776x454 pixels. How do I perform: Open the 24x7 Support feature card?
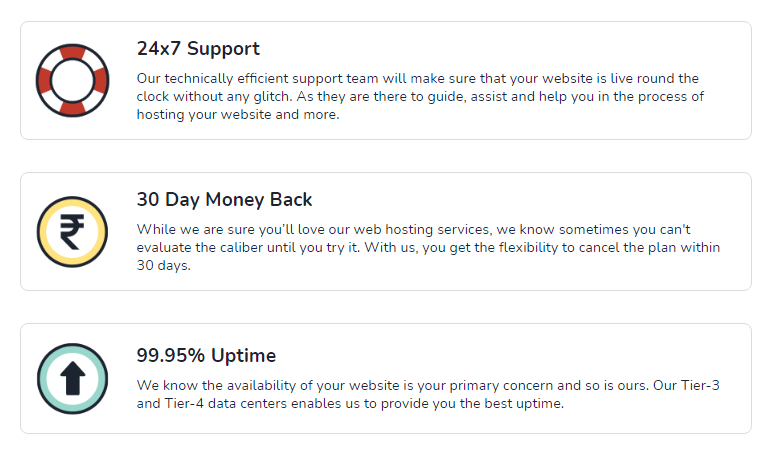[x=386, y=80]
